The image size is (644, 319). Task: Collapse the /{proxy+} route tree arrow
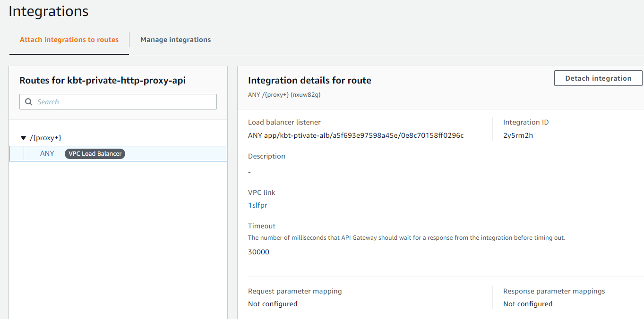[x=23, y=138]
